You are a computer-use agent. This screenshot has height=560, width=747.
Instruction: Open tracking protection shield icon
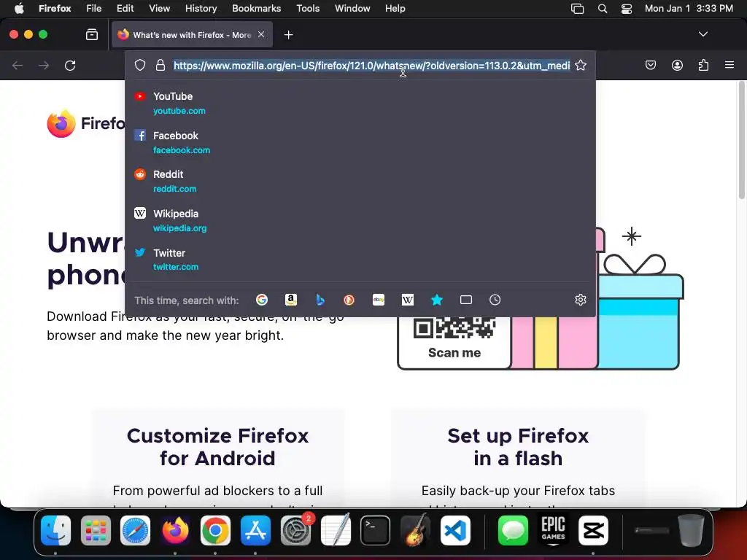[x=139, y=65]
